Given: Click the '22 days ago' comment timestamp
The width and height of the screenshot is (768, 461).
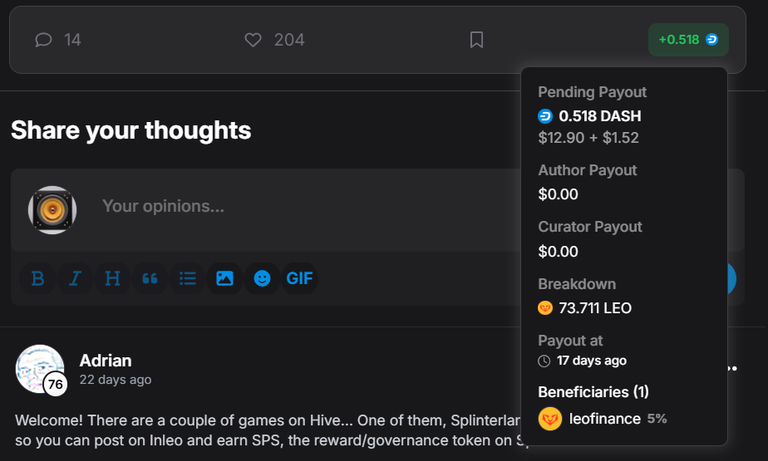Looking at the screenshot, I should coord(115,380).
